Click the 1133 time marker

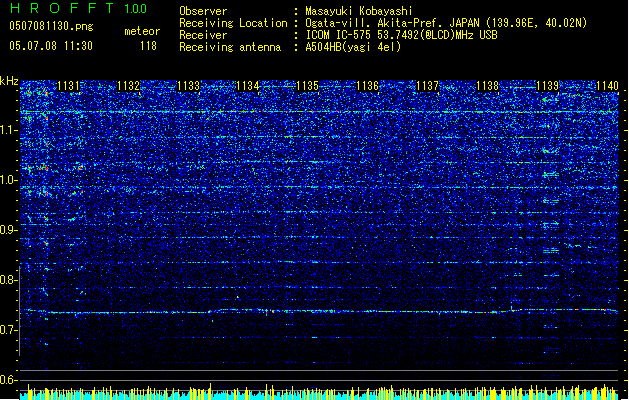188,86
